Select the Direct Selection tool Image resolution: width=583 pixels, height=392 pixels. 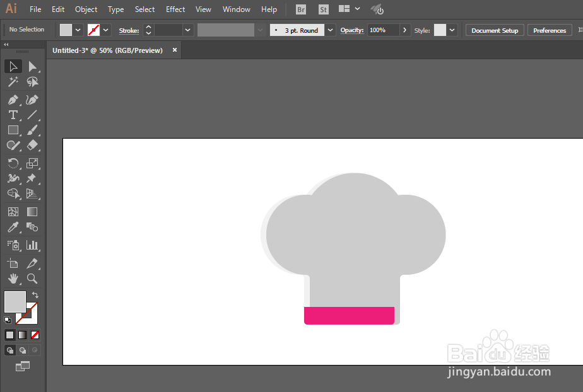pyautogui.click(x=32, y=66)
